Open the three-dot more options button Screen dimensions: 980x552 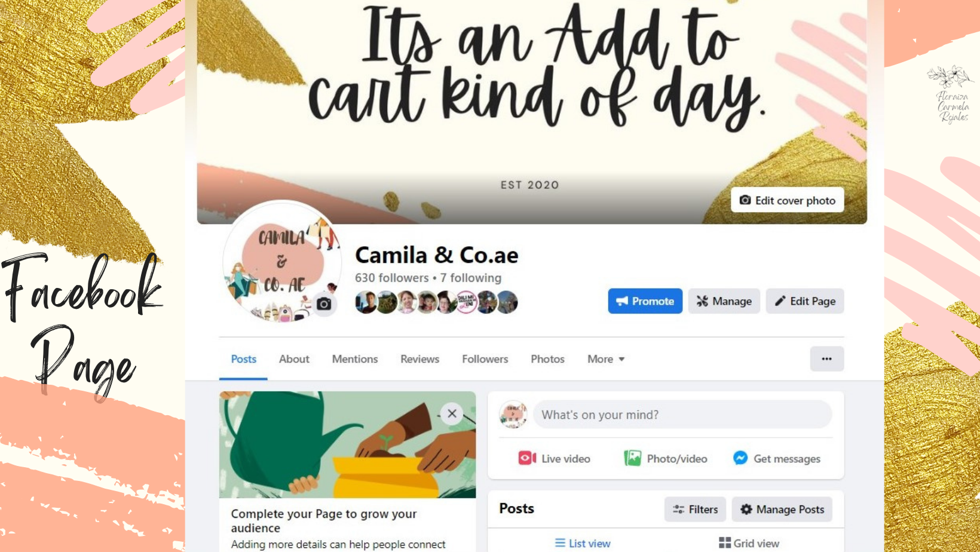pyautogui.click(x=826, y=358)
